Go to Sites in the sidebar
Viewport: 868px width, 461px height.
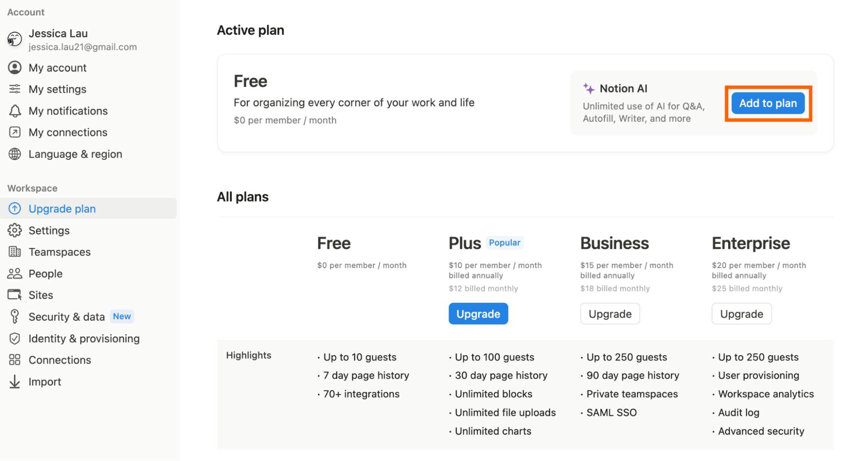pos(41,295)
